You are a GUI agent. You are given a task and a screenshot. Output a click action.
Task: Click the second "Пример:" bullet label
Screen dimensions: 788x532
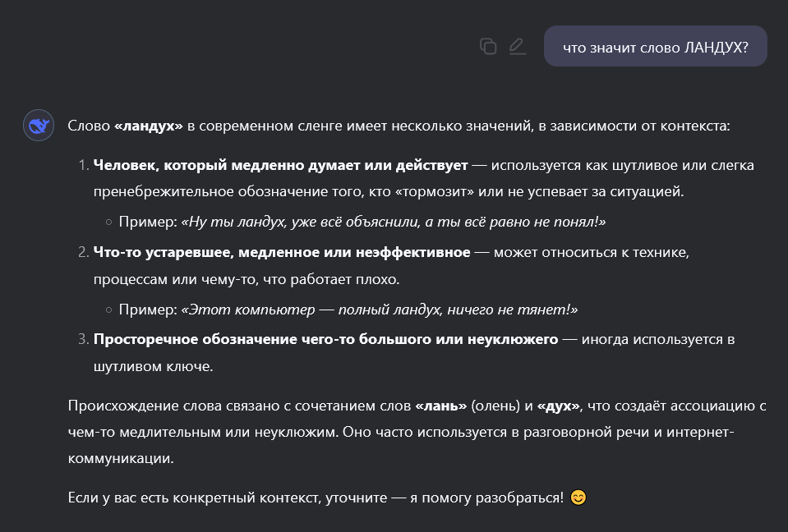[x=146, y=310]
